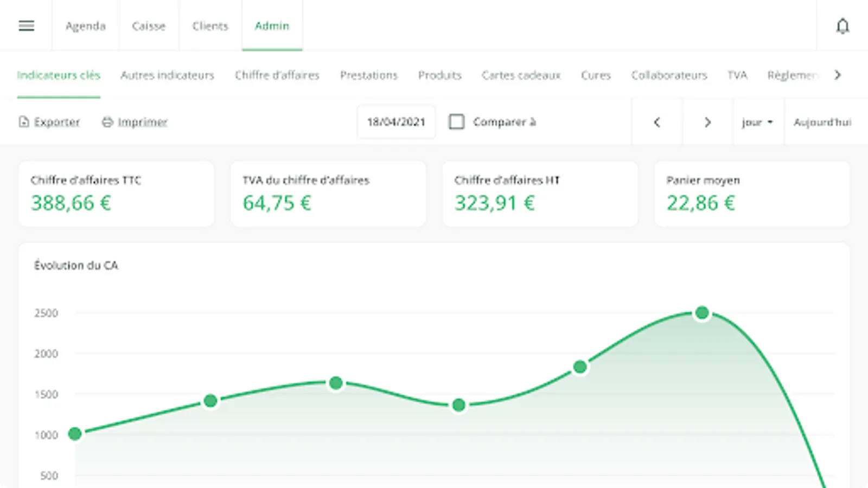868x488 pixels.
Task: Open Indicateurs clés sub-tab
Action: point(59,75)
